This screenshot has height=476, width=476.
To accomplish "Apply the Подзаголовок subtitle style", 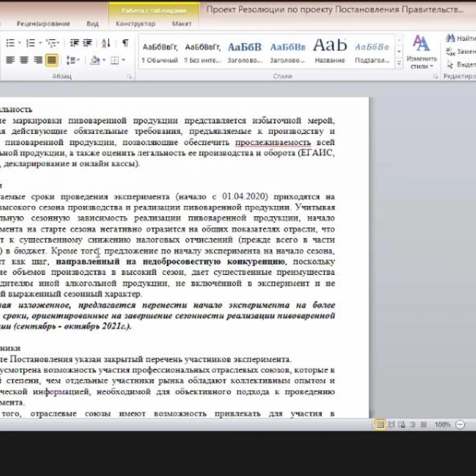I will click(x=372, y=52).
